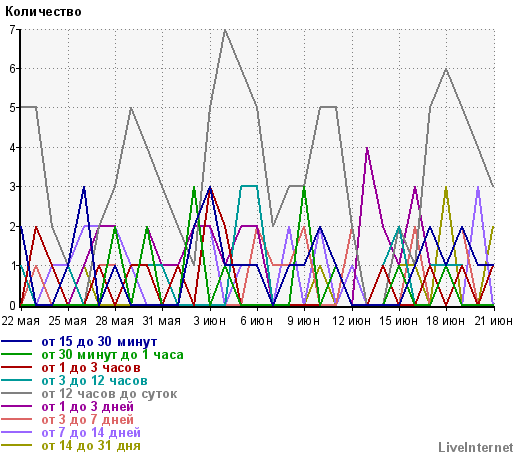
Task: Click the '12 июн' date axis label
Action: pos(351,321)
